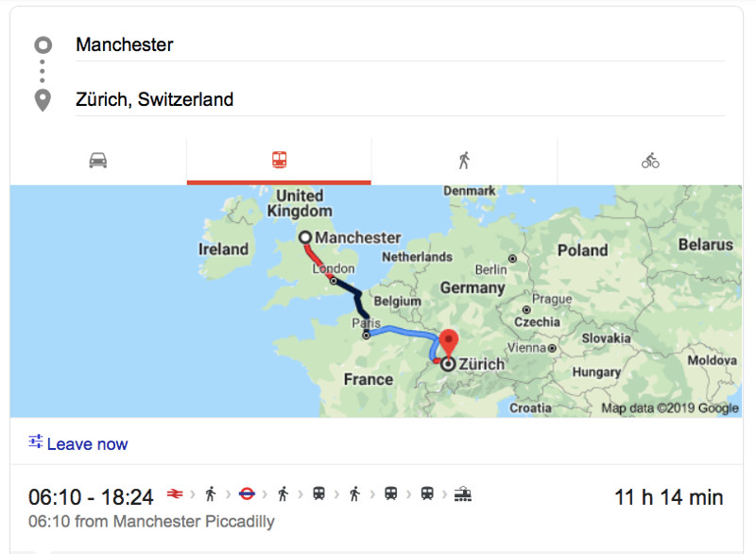Image resolution: width=756 pixels, height=554 pixels.
Task: Click the options slider icon beside Leave now
Action: (x=36, y=441)
